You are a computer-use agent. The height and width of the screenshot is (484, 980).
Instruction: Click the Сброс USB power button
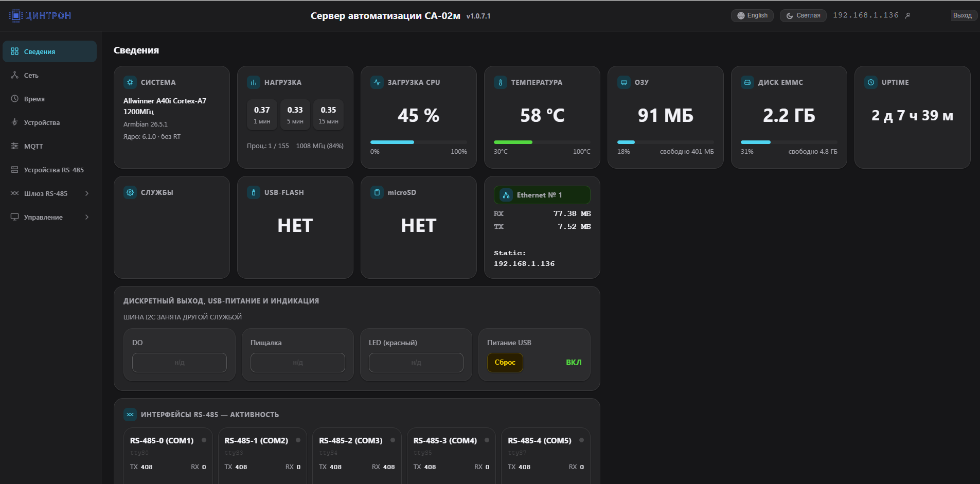click(x=505, y=363)
